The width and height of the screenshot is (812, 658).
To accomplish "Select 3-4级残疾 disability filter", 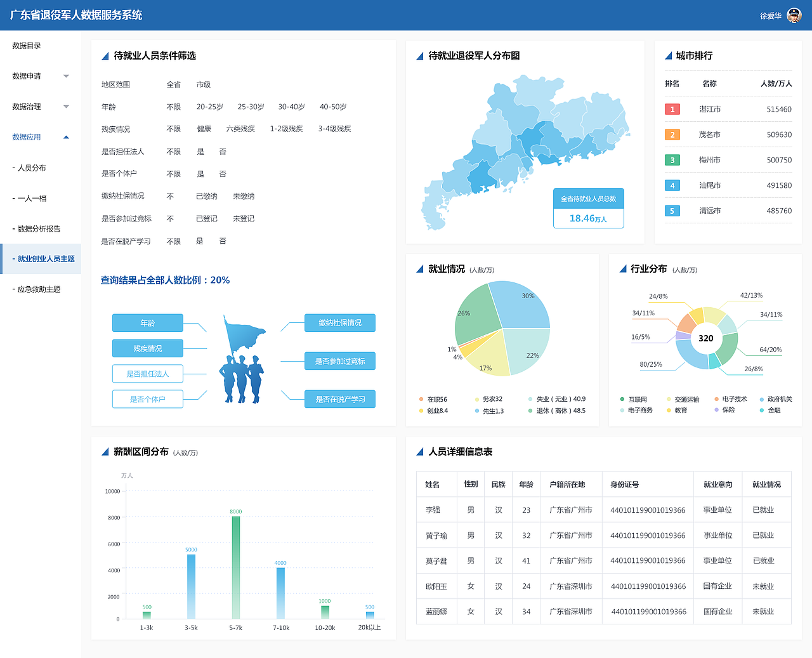I will (335, 129).
